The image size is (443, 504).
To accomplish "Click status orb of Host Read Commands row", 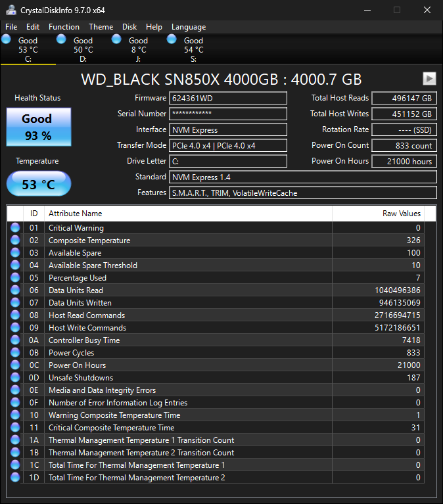I will click(x=15, y=315).
